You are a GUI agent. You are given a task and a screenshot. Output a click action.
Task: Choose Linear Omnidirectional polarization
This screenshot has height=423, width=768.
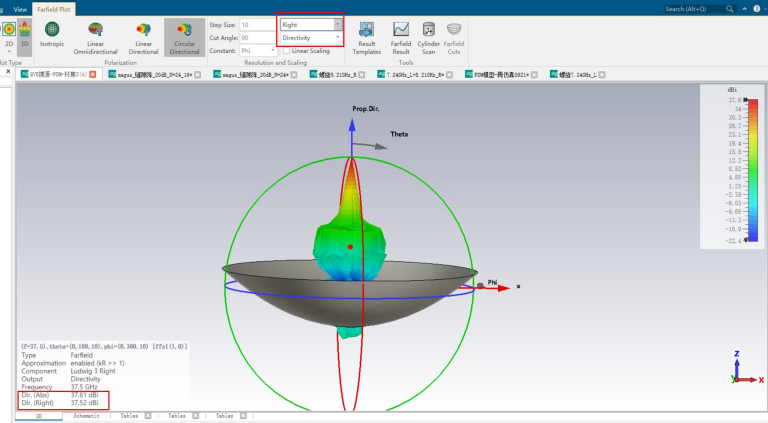click(x=96, y=38)
